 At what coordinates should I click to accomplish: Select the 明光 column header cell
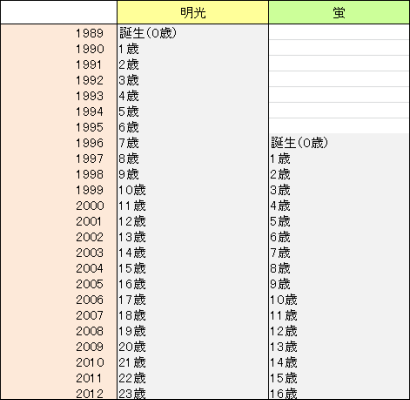193,12
